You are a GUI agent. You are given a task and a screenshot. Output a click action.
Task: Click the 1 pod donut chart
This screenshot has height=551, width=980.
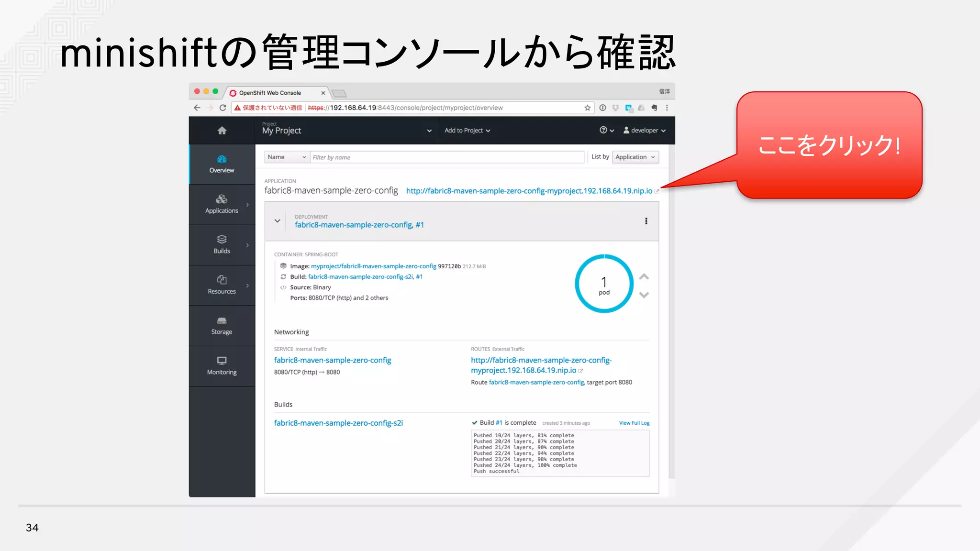604,284
